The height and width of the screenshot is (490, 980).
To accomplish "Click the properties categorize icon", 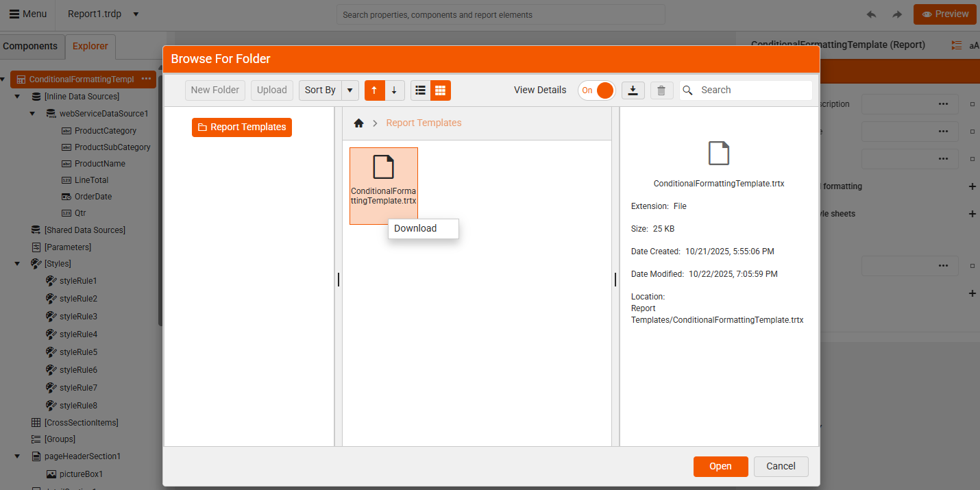I will tap(957, 45).
